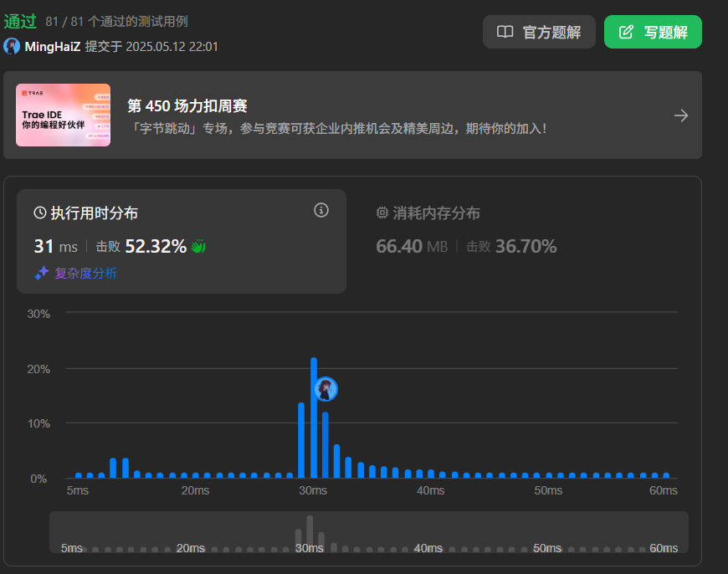Click the chip icon beside 消耗内存分布
728x574 pixels.
click(382, 213)
